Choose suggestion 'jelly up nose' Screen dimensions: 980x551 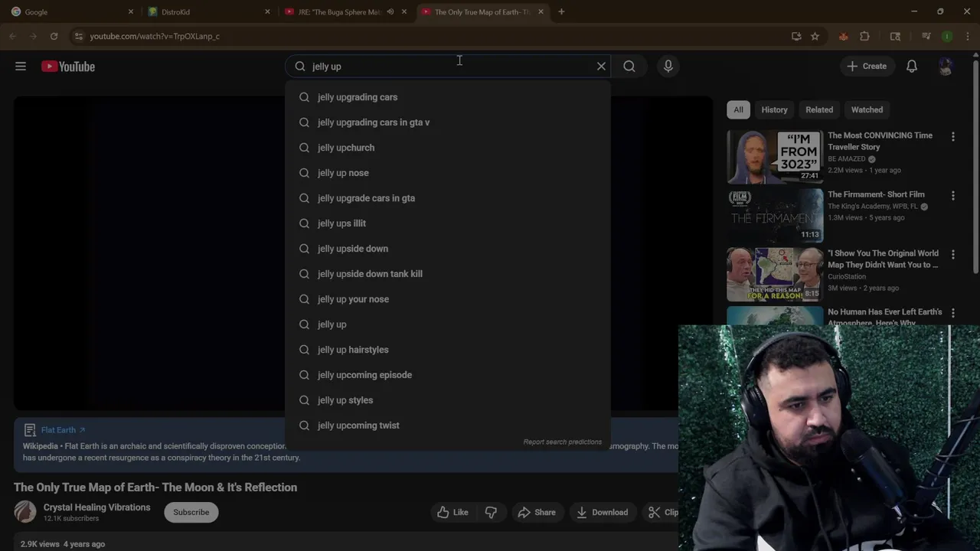(x=448, y=173)
